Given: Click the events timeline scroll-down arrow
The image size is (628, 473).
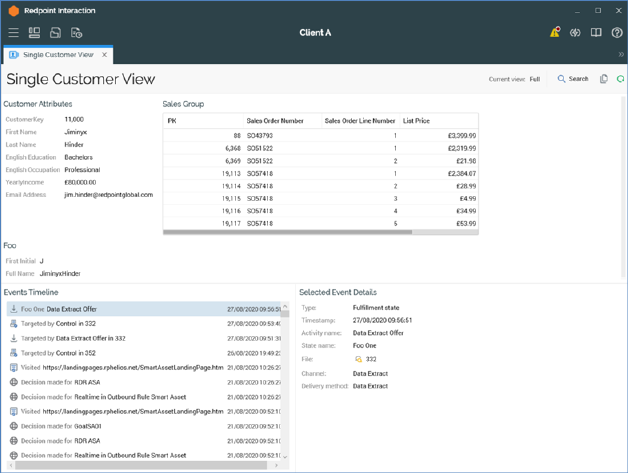Looking at the screenshot, I should point(285,456).
